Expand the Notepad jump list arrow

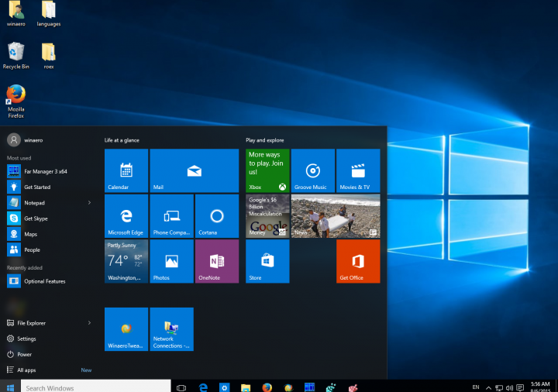pos(89,202)
